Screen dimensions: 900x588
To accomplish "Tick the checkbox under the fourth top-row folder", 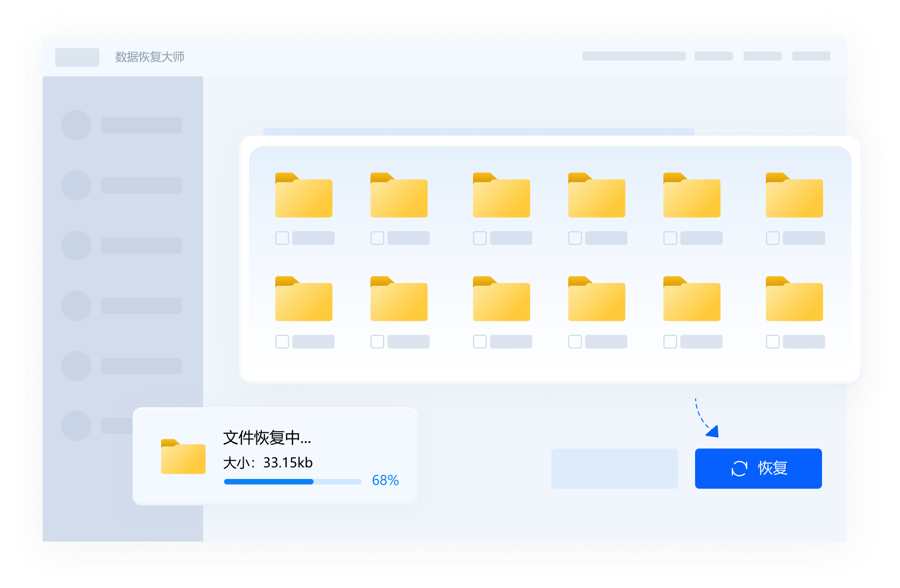I will point(575,238).
